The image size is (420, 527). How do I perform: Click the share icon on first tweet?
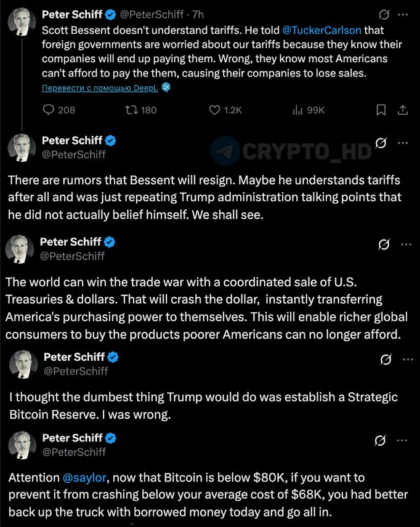click(x=403, y=110)
